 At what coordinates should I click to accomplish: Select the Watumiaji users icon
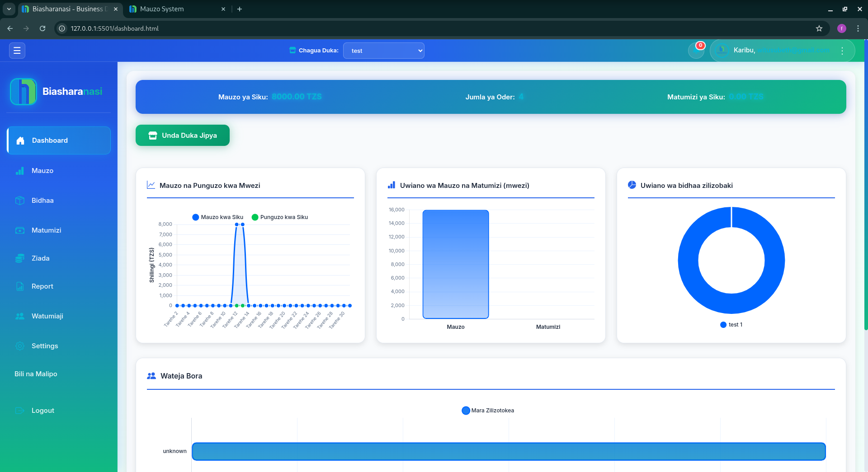[20, 316]
